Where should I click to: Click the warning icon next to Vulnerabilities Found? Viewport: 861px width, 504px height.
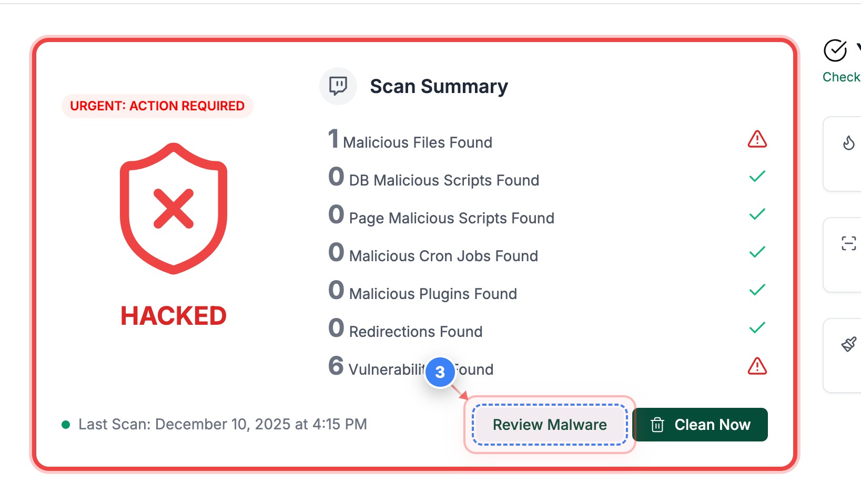coord(757,367)
